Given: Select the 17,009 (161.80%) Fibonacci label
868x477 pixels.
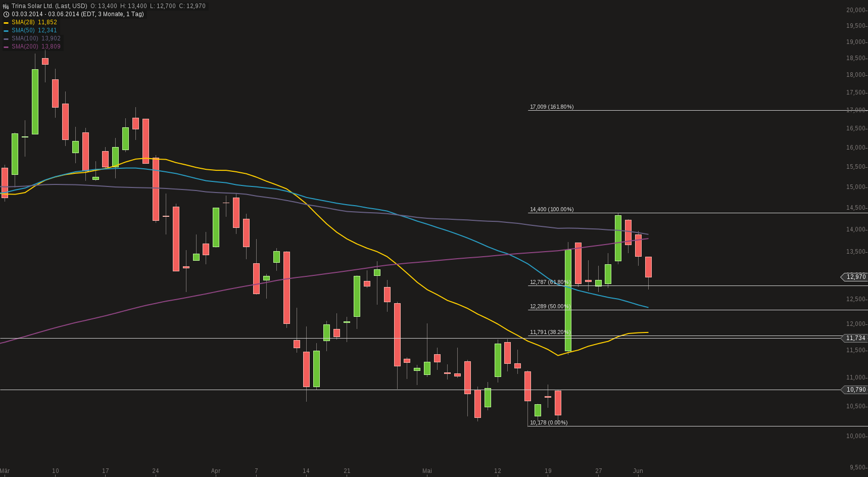Looking at the screenshot, I should tap(552, 107).
